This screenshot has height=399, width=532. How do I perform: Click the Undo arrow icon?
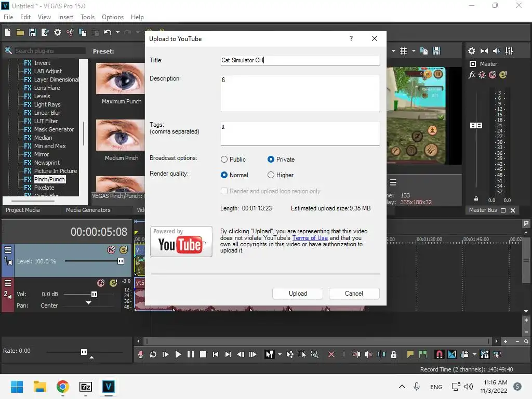(108, 32)
